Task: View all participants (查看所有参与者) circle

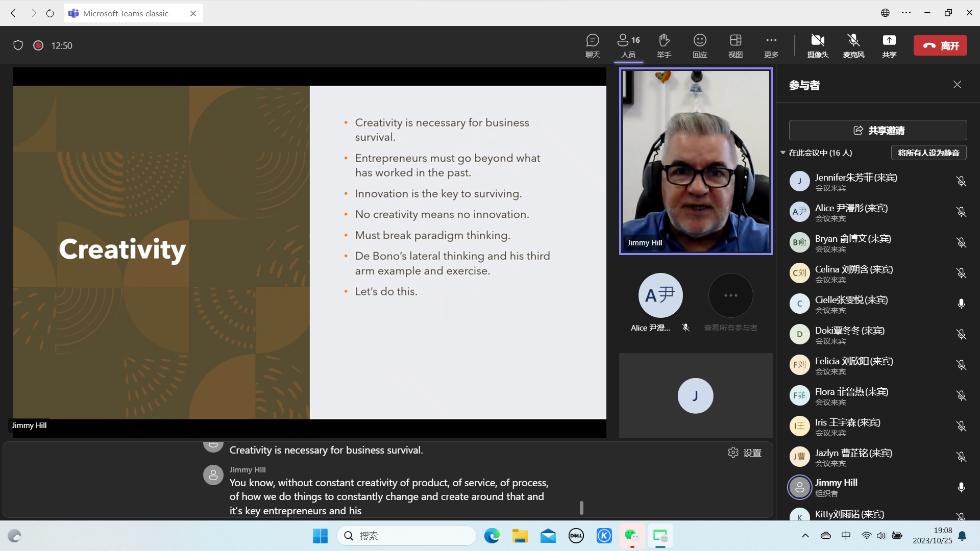Action: pyautogui.click(x=730, y=295)
